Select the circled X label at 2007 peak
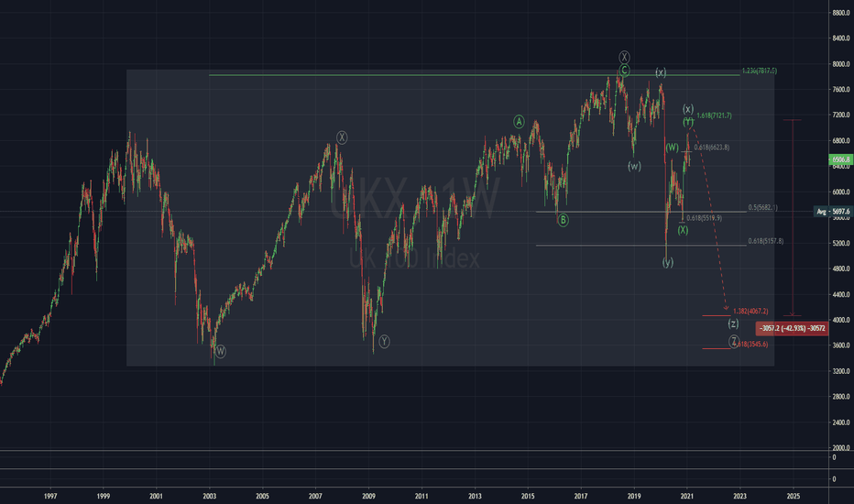This screenshot has height=504, width=854. [x=342, y=137]
